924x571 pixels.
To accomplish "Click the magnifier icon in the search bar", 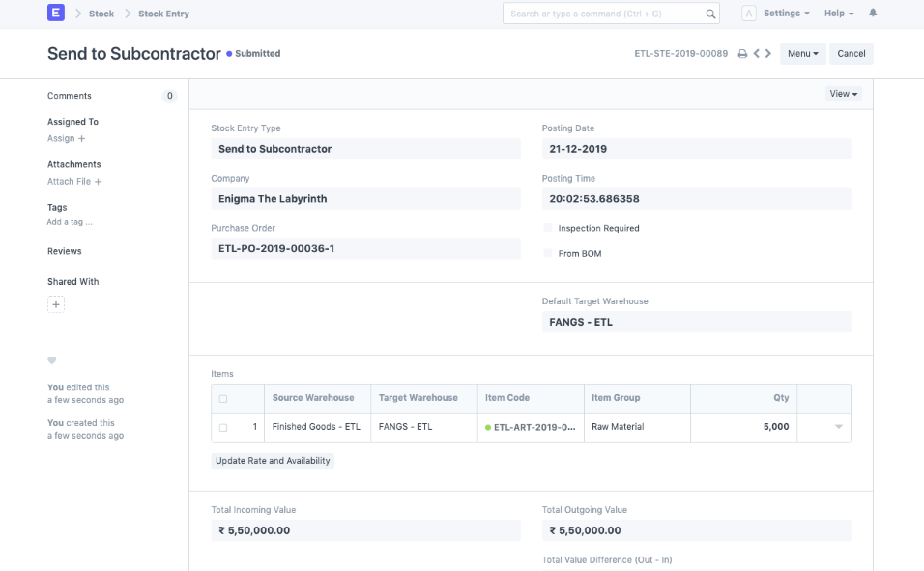I will 710,13.
